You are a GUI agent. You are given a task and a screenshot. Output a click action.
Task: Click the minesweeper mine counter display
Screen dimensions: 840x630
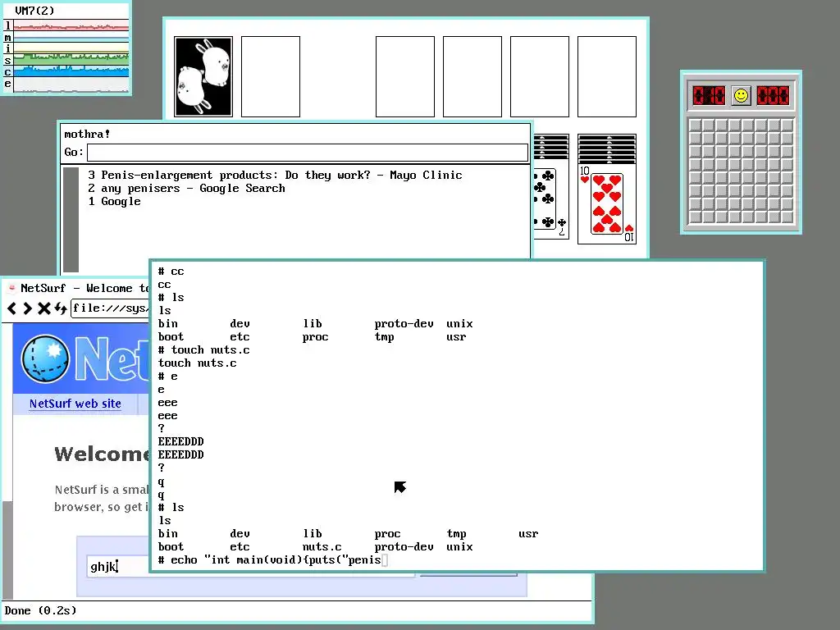709,96
